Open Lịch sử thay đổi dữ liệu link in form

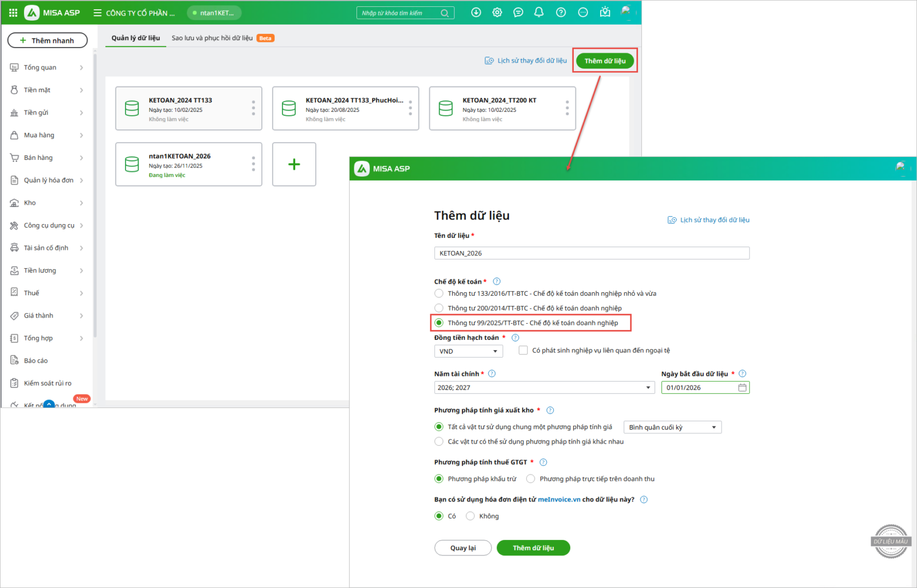(708, 220)
